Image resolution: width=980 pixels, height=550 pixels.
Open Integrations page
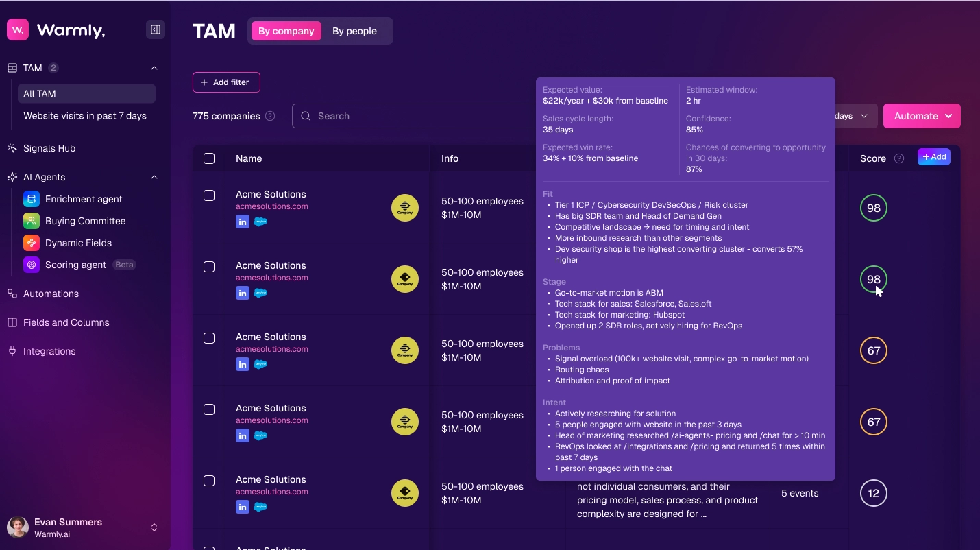(49, 351)
